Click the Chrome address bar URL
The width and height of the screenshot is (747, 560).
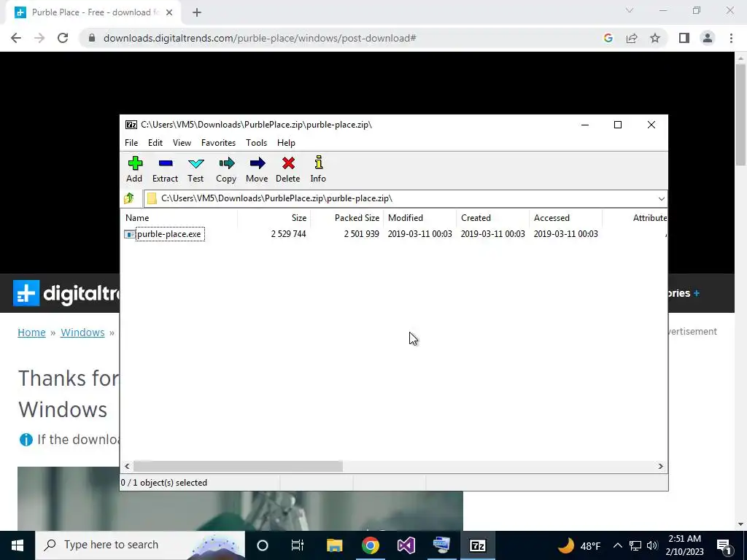coord(260,38)
